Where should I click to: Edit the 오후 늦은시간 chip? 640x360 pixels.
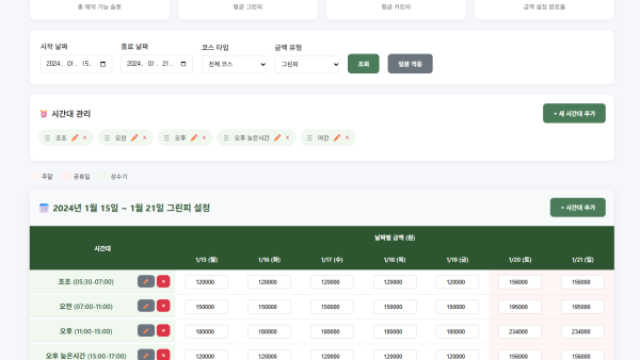[278, 138]
